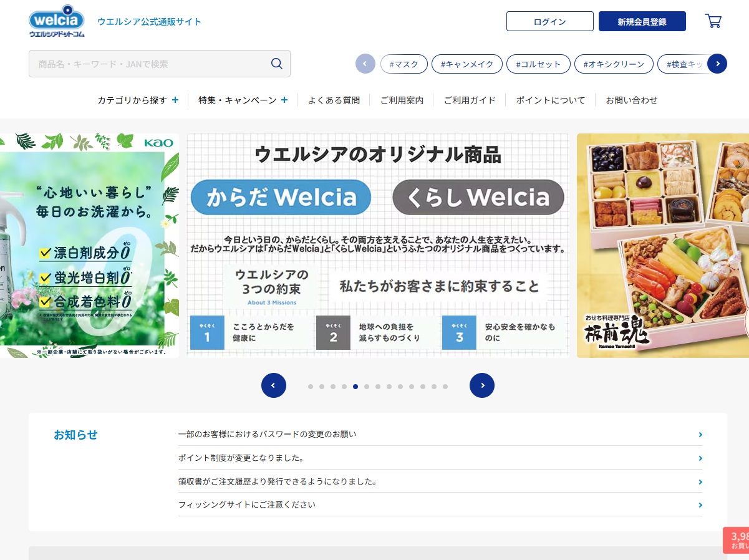Click the ログイン button

point(549,21)
